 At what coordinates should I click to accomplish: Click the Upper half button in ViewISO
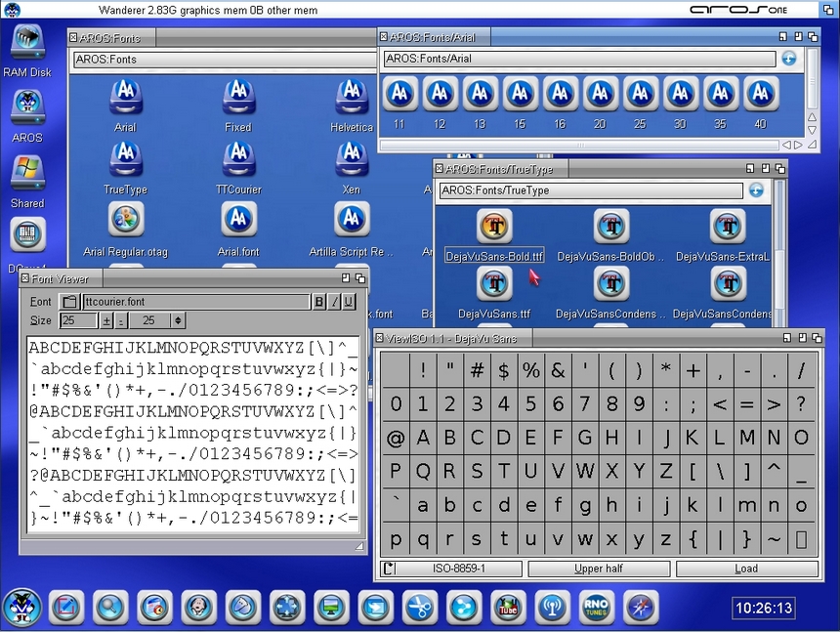600,569
